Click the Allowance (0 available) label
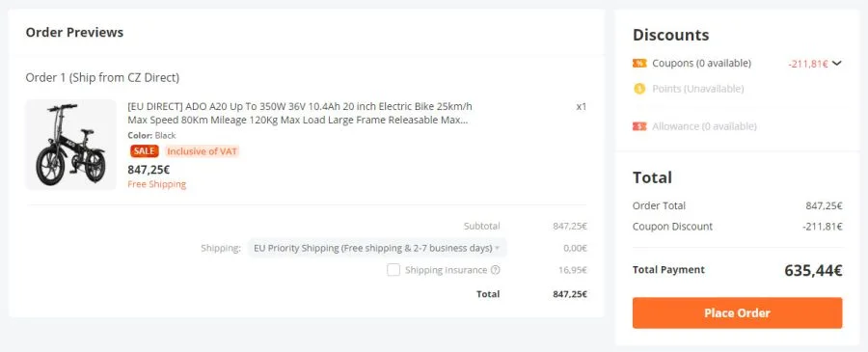Viewport: 868px width, 352px height. click(704, 126)
